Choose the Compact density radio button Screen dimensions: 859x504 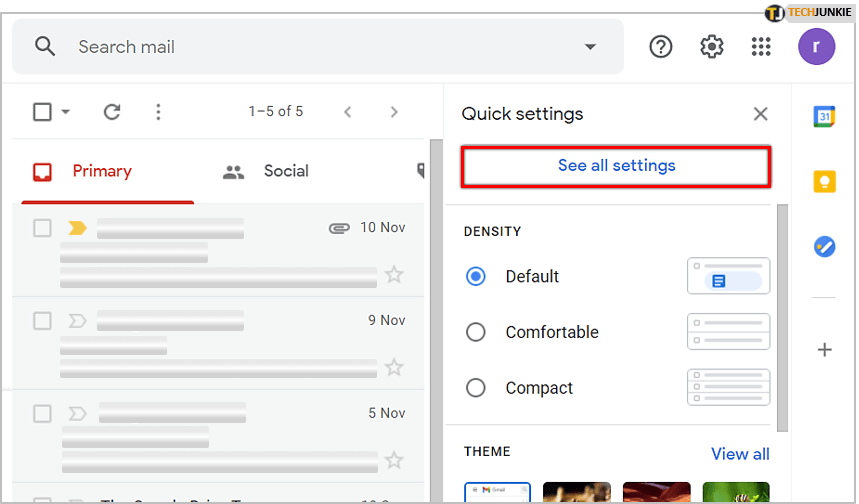point(476,388)
